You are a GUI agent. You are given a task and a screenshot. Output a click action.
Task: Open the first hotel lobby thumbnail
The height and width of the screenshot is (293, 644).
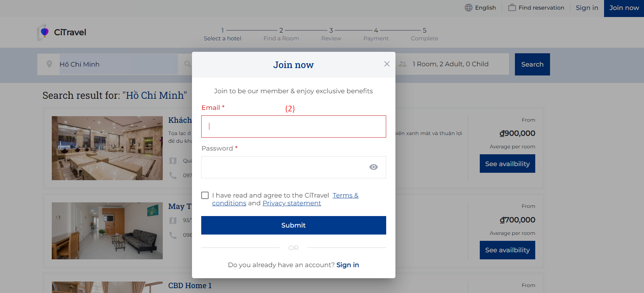click(x=107, y=148)
